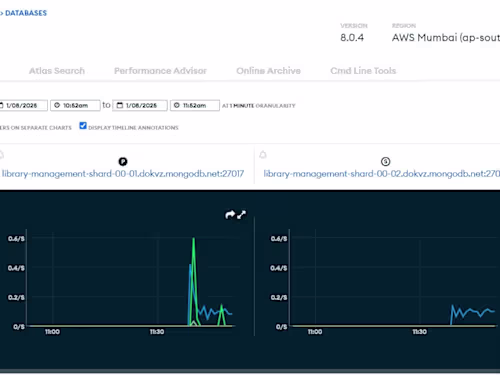Select the Cmd Line Tools tab
The width and height of the screenshot is (500, 375).
363,71
